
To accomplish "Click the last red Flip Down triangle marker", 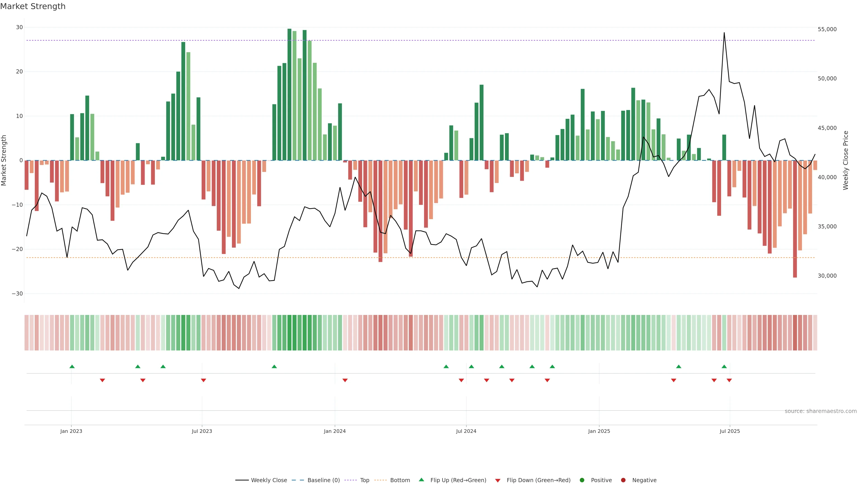I will [729, 380].
